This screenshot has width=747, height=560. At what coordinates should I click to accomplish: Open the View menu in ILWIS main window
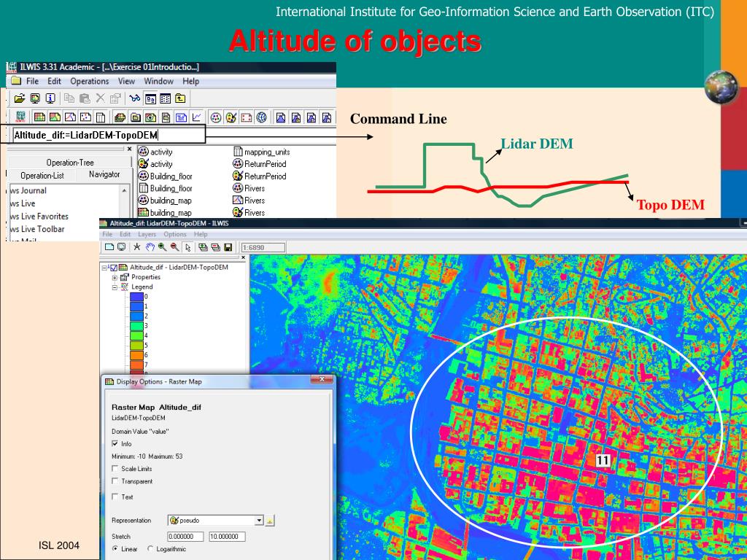pos(126,81)
